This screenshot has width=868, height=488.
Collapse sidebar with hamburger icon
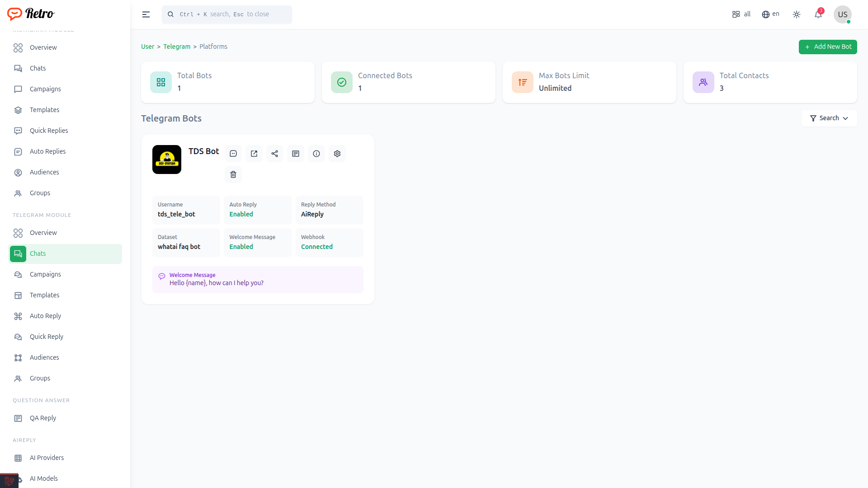(x=146, y=14)
